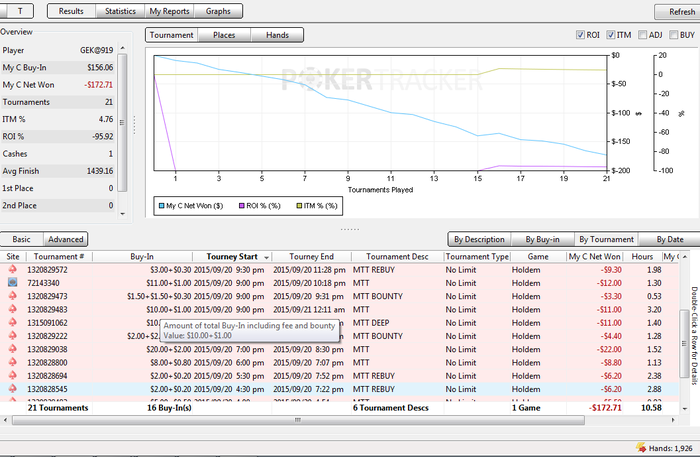Click My C Net Won legend swatch
700x457 pixels.
pos(162,206)
